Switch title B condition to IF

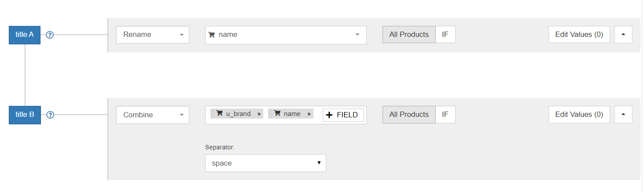pos(445,114)
